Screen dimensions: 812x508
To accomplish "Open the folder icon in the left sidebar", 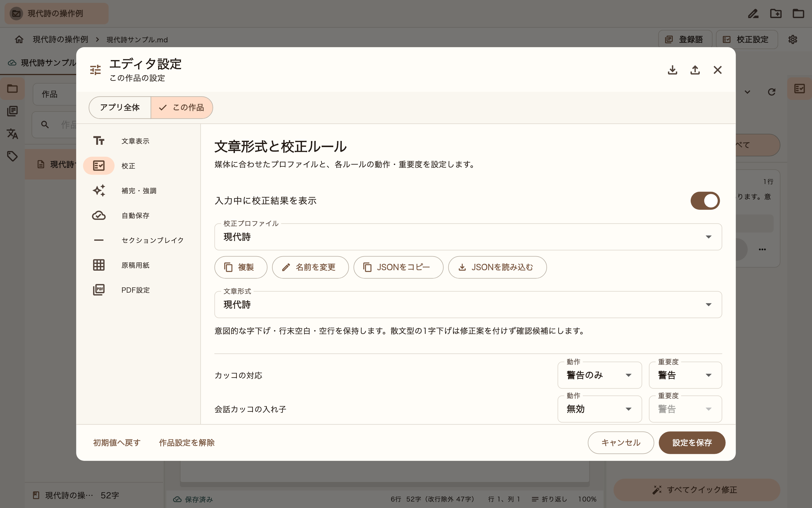I will [12, 89].
